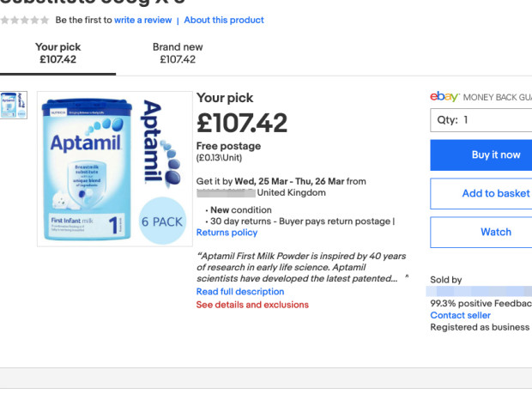The image size is (532, 400).
Task: Click the eBay logo beside Money Back
Action: (444, 97)
